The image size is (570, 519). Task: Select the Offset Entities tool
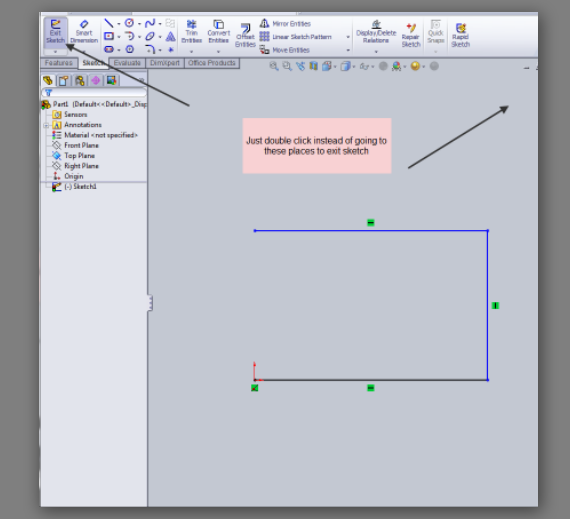245,35
